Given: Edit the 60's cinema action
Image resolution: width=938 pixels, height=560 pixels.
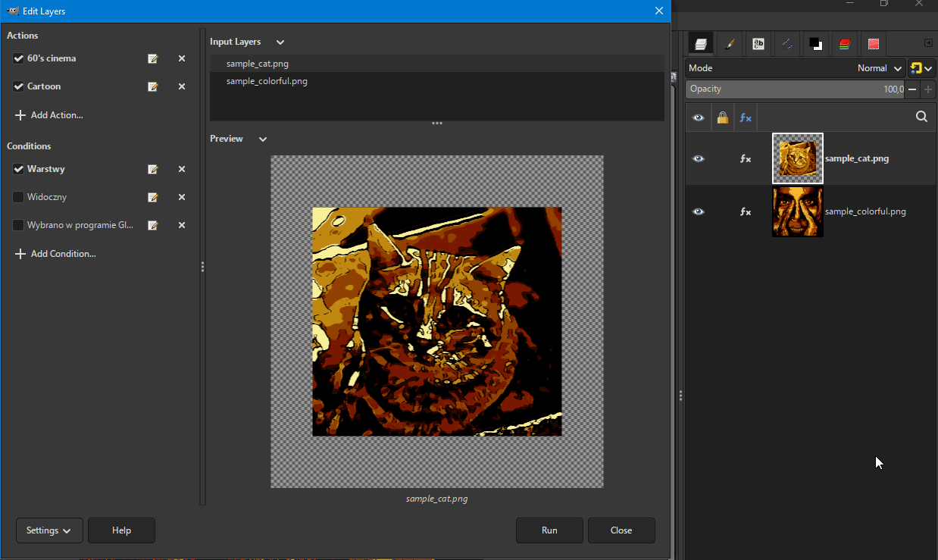Looking at the screenshot, I should [x=153, y=58].
